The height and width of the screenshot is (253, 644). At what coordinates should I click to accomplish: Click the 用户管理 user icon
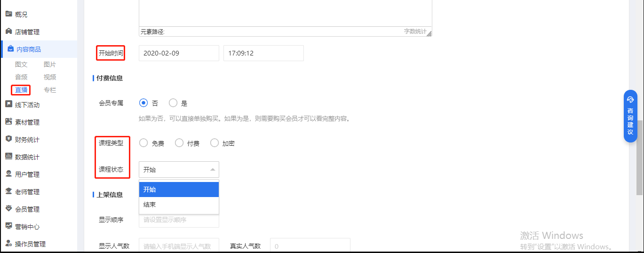click(8, 174)
